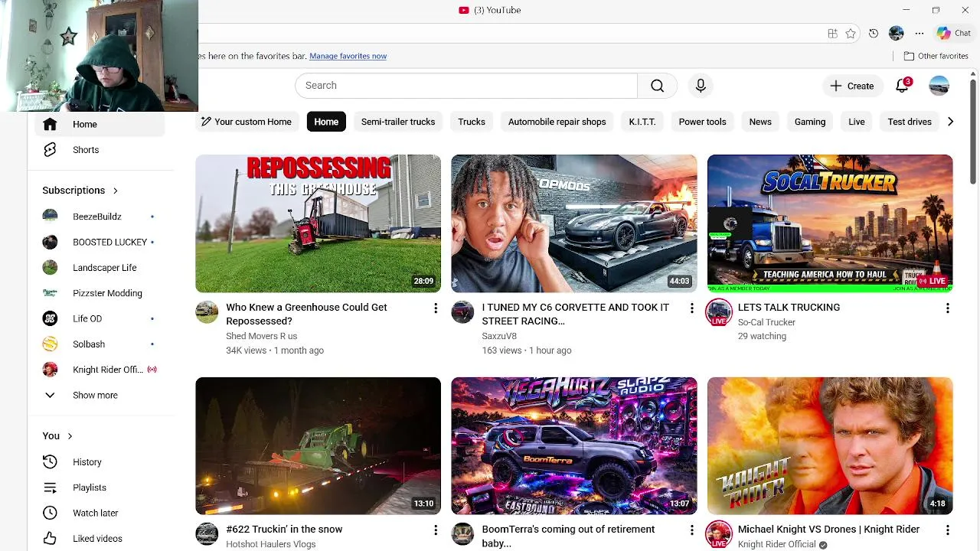Expand the You section header
This screenshot has height=551, width=980.
[x=57, y=436]
